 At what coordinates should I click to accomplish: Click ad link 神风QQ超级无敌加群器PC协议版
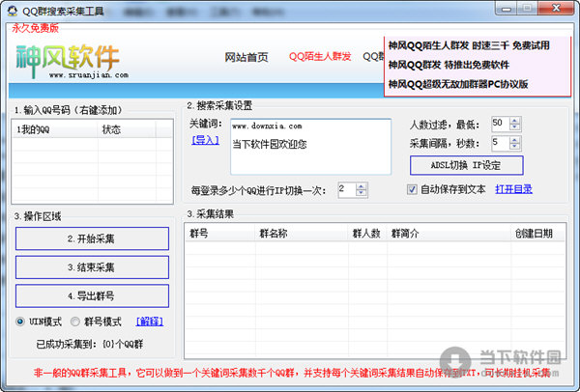(458, 84)
